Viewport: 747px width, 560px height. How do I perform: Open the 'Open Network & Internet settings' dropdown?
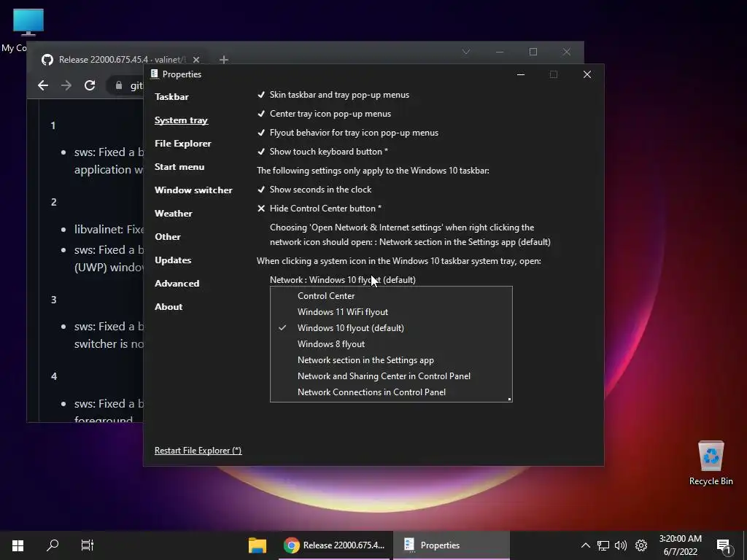(x=410, y=235)
